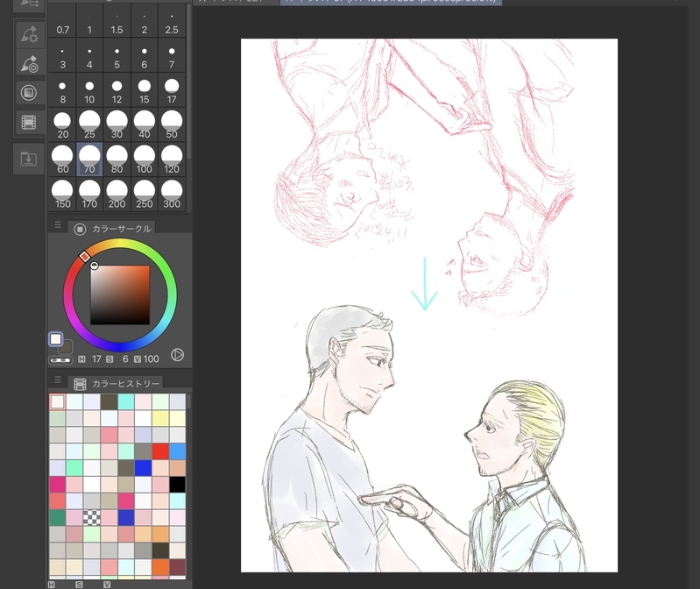The height and width of the screenshot is (589, 700).
Task: Set brush size to 100 preset
Action: [145, 160]
